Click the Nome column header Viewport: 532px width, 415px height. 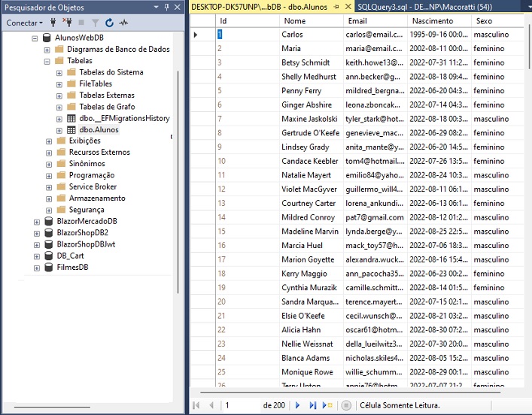click(312, 21)
